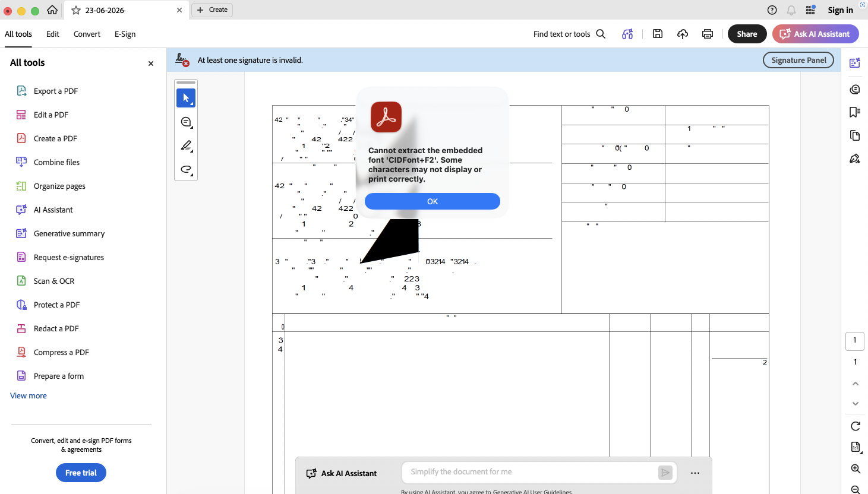
Task: Expand the tool list with View more
Action: coord(29,395)
